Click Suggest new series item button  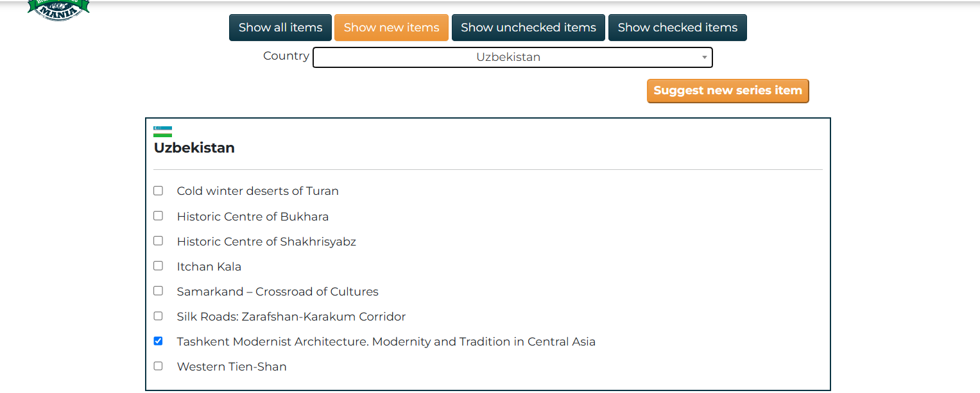728,91
